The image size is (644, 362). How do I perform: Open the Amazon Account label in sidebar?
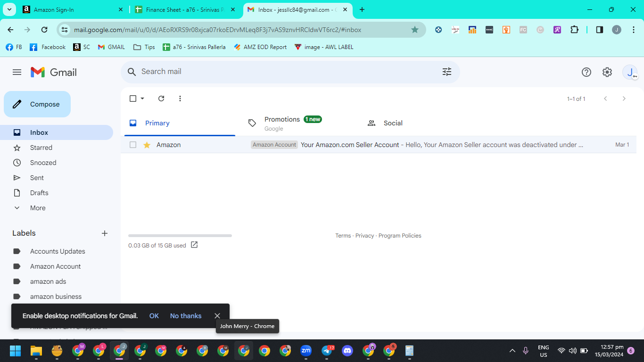(57, 266)
